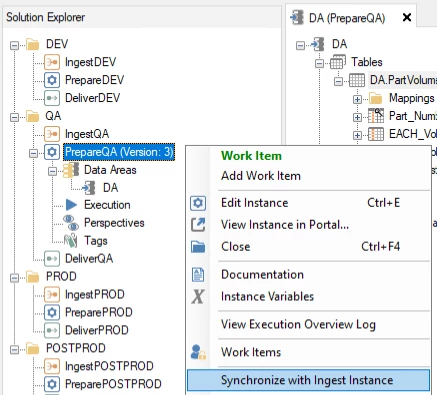Select View Instance in Portal
This screenshot has height=395, width=437.
pyautogui.click(x=308, y=225)
